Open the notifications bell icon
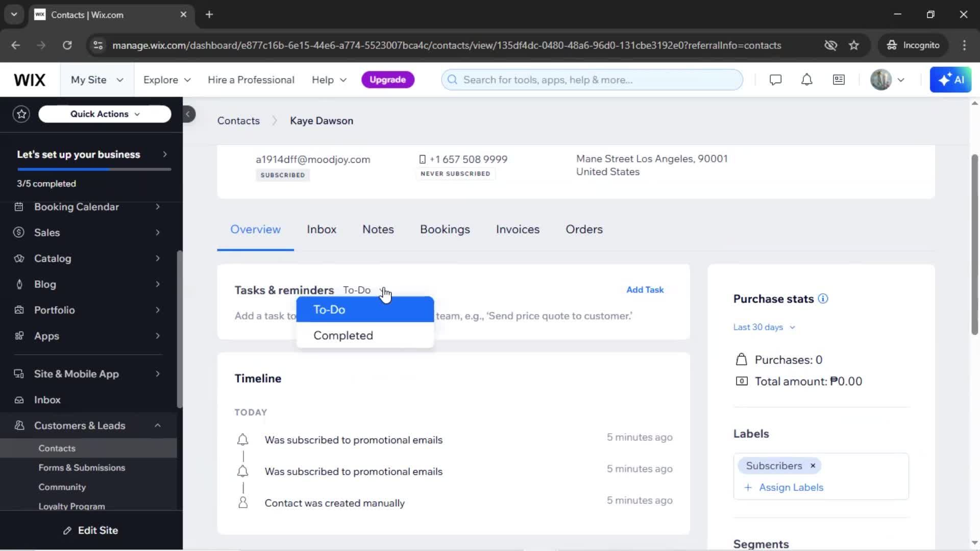 (806, 80)
